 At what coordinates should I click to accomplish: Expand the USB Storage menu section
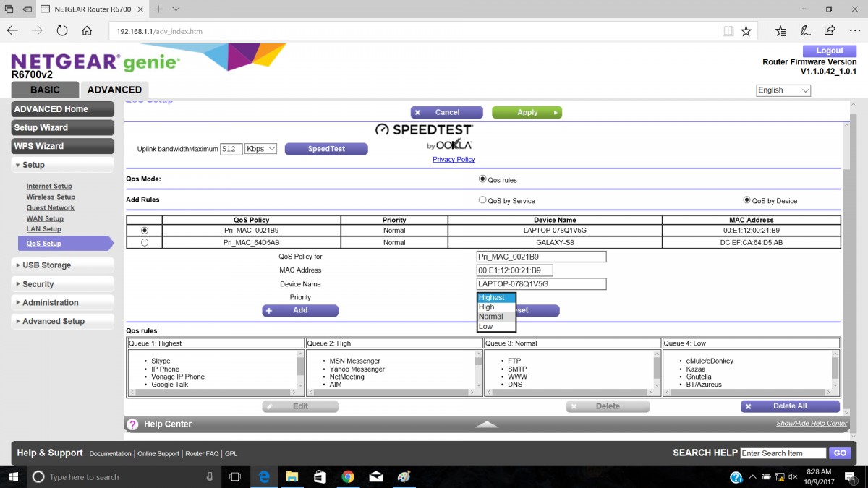62,265
